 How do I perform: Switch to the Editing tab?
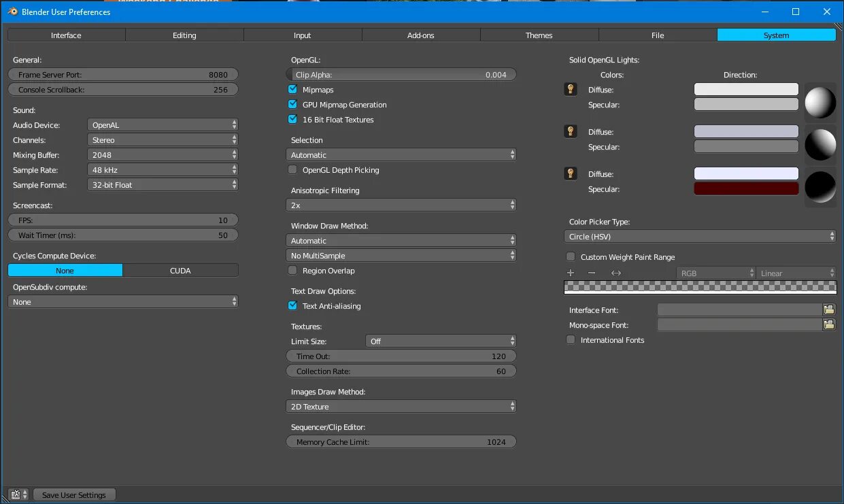(184, 35)
